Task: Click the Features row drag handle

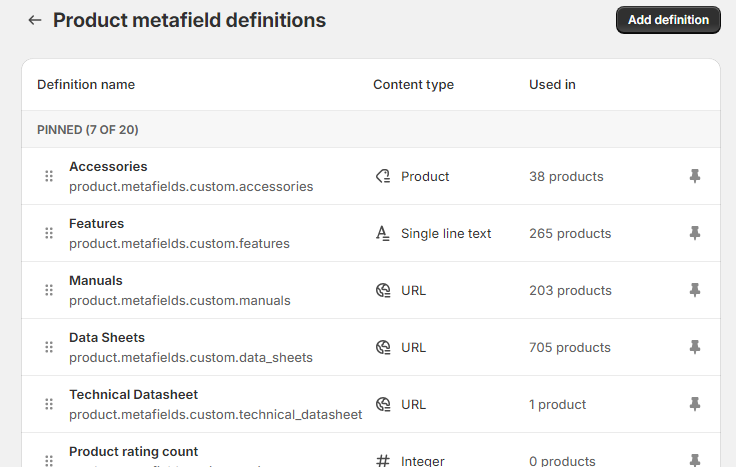Action: 49,233
